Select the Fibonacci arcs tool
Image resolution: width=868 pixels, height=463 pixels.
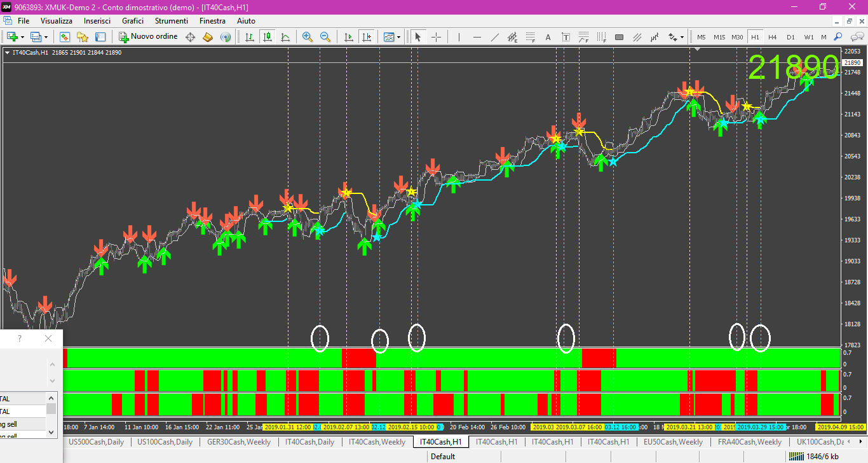pos(583,37)
